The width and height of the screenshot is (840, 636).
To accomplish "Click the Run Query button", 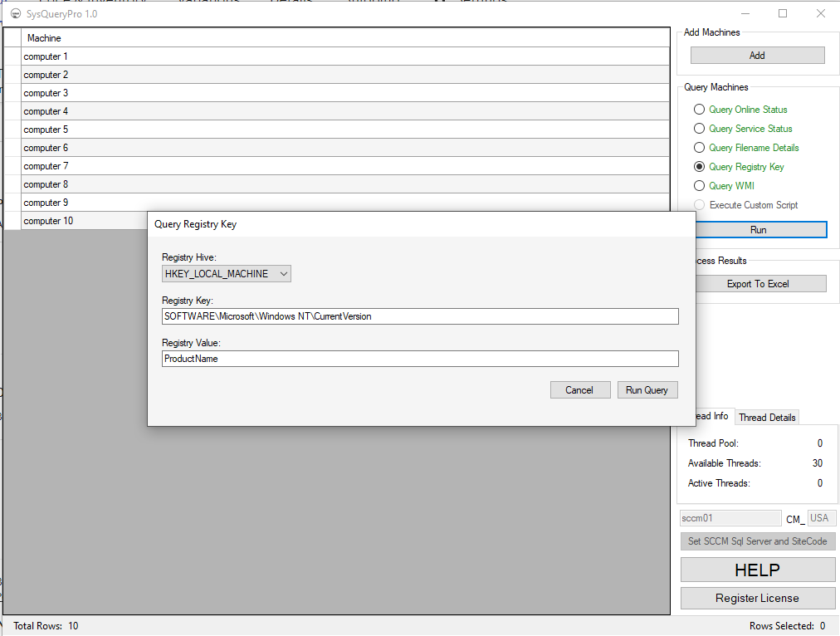I will 647,389.
